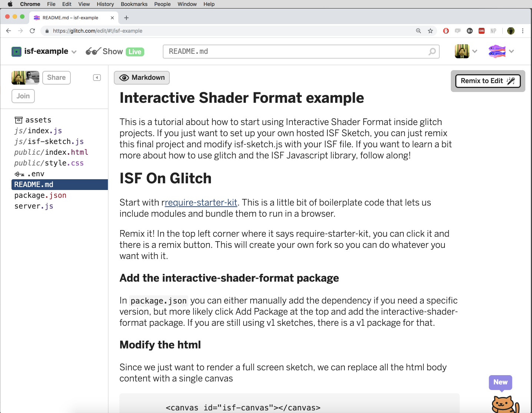Click 'Interactive Shader Format example' heading
Screen dimensions: 532x413
[x=242, y=98]
